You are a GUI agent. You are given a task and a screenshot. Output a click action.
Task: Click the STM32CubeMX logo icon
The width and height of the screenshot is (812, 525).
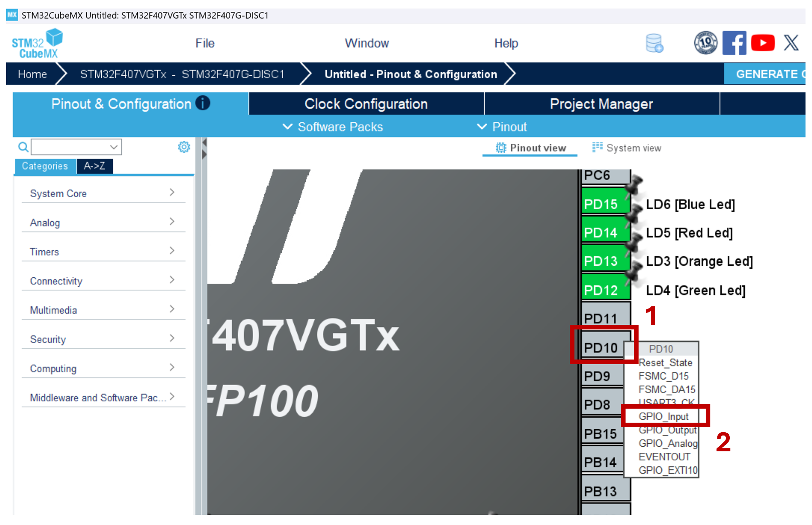37,43
